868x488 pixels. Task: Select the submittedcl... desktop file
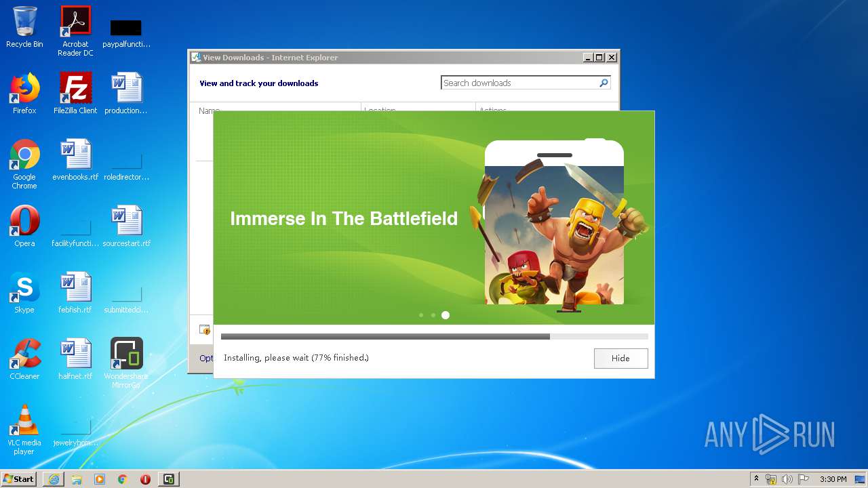126,301
